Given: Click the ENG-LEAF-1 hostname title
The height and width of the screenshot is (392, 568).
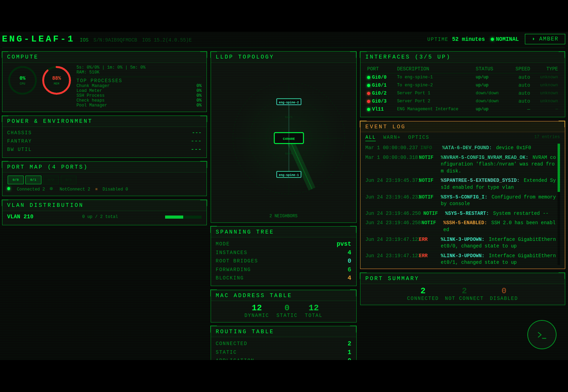Looking at the screenshot, I should [38, 39].
